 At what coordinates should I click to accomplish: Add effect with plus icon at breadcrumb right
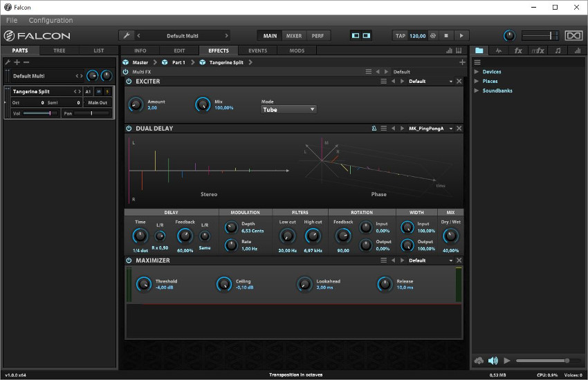462,62
